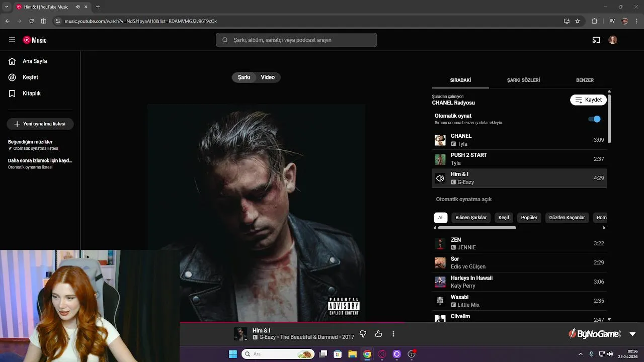Click the speaker icon on Him & I row
644x362 pixels.
[440, 178]
